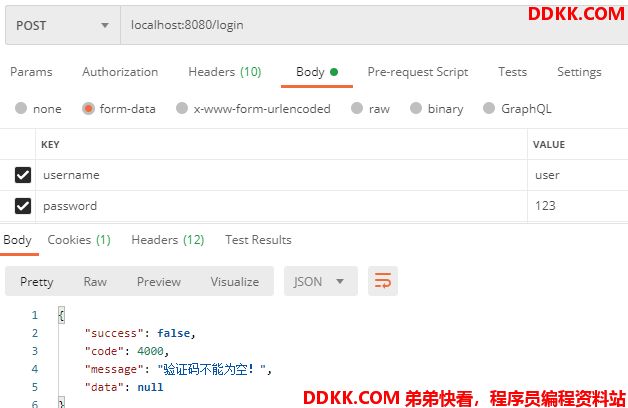Viewport: 628px width, 408px height.
Task: Collapse the JSON object at line 1
Action: (61, 315)
